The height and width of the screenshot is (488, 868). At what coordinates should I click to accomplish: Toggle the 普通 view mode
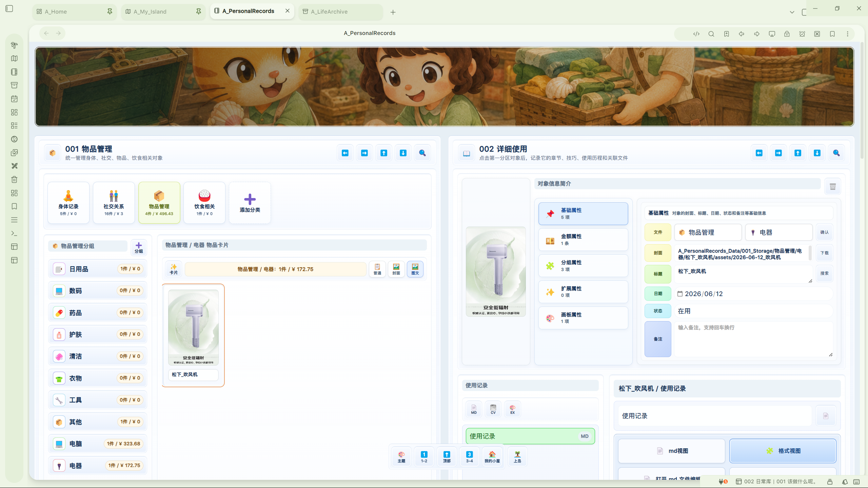tap(377, 269)
